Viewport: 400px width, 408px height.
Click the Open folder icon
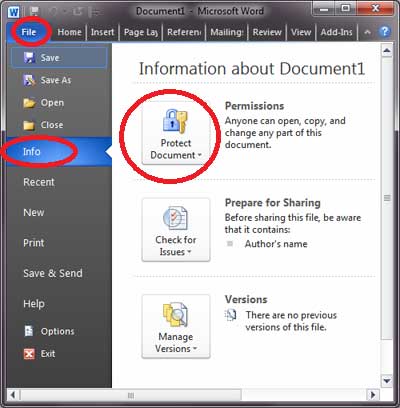pyautogui.click(x=29, y=103)
